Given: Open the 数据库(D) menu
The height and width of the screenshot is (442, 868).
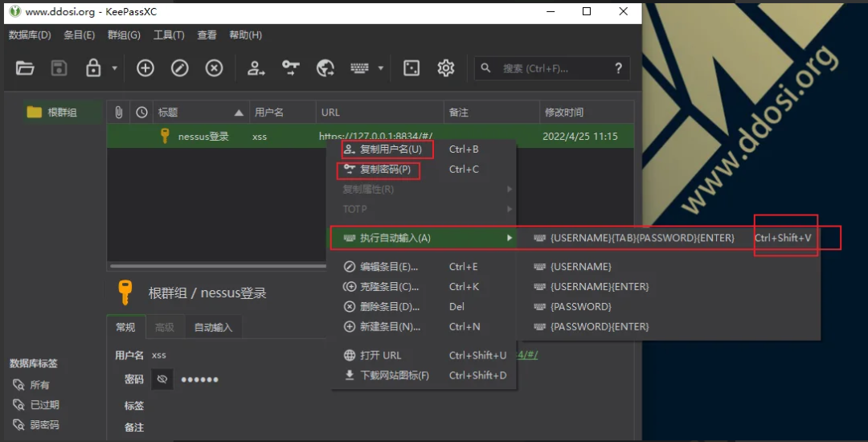Looking at the screenshot, I should (30, 35).
